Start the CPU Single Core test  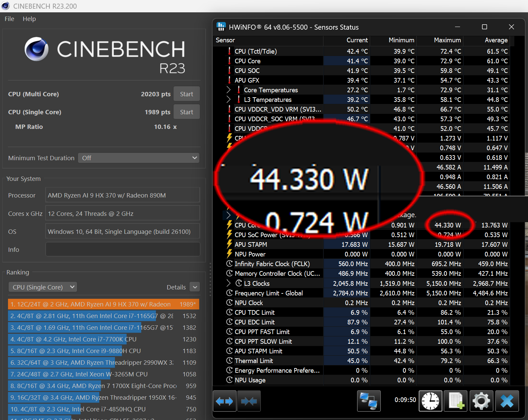[x=187, y=112]
